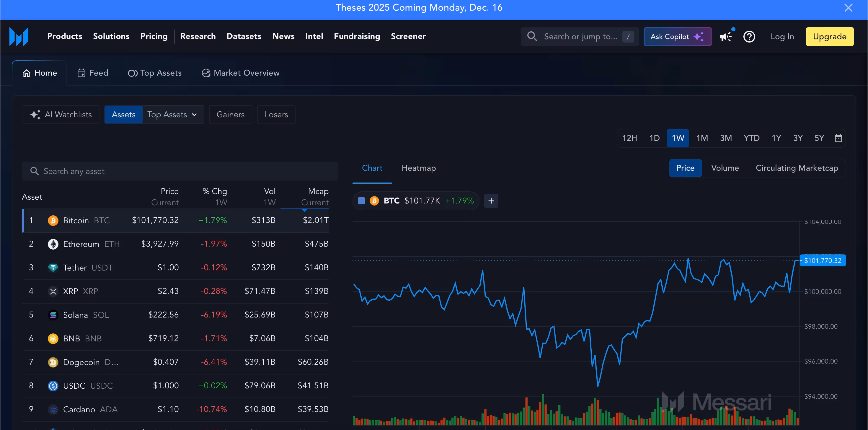
Task: Select the 1W timeframe
Action: pos(678,138)
